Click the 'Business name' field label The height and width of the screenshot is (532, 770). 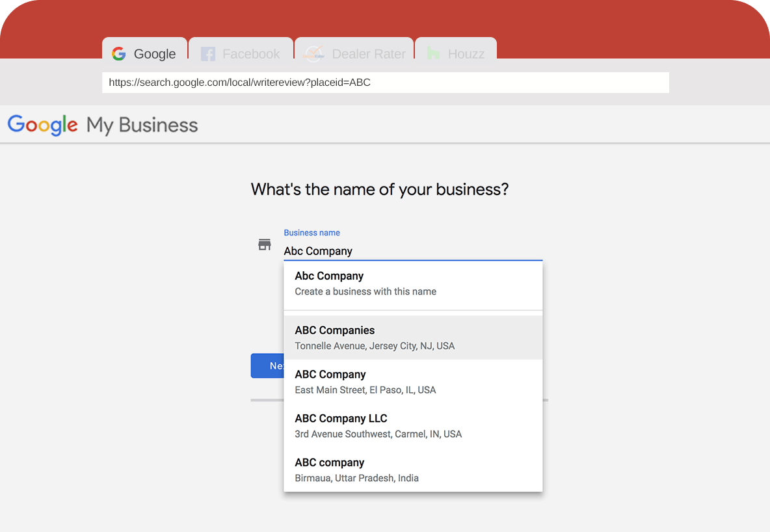point(312,233)
